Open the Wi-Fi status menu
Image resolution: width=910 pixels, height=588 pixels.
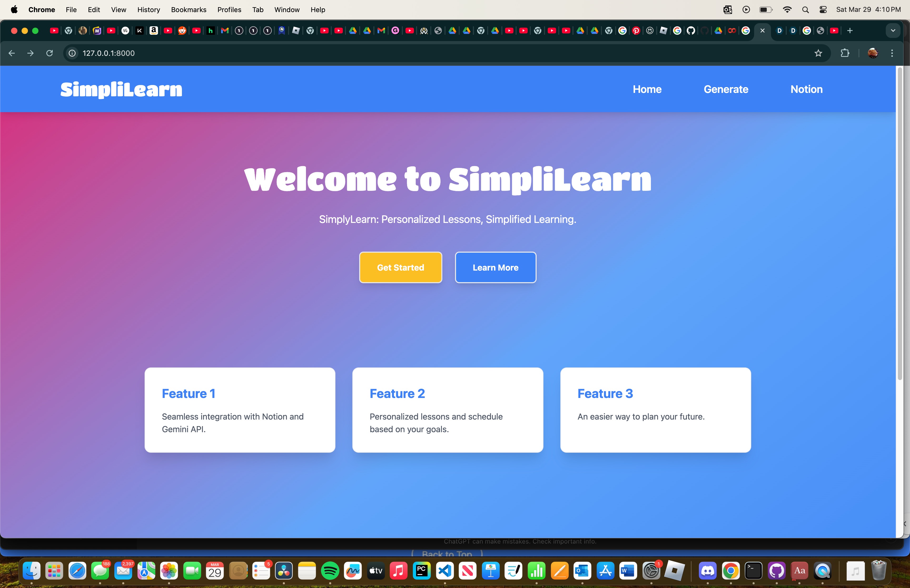(787, 9)
